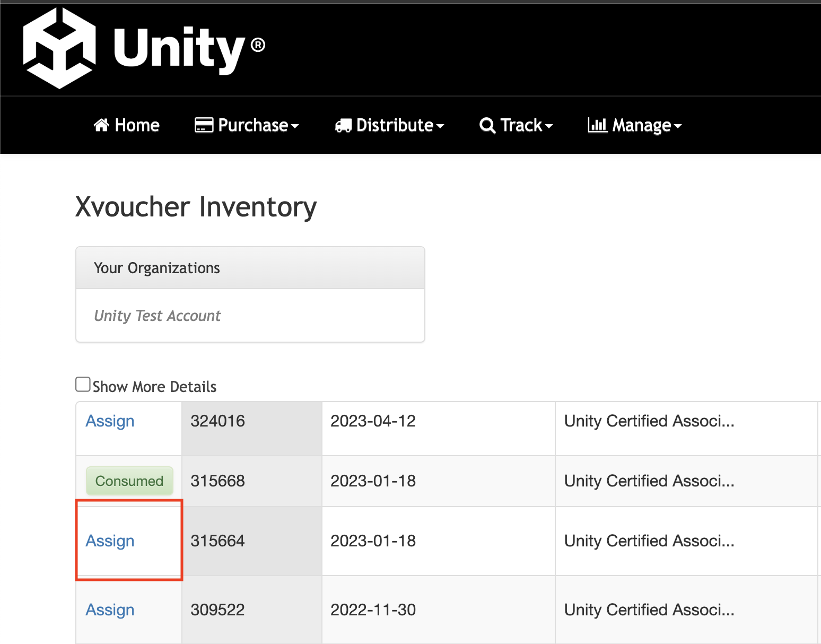Image resolution: width=821 pixels, height=644 pixels.
Task: Expand the Distribute dropdown caret
Action: click(x=440, y=126)
